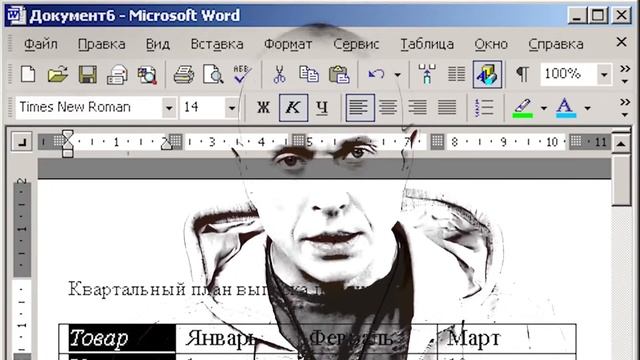Open the undo history dropdown arrow
Viewport: 640px width, 360px height.
point(398,75)
